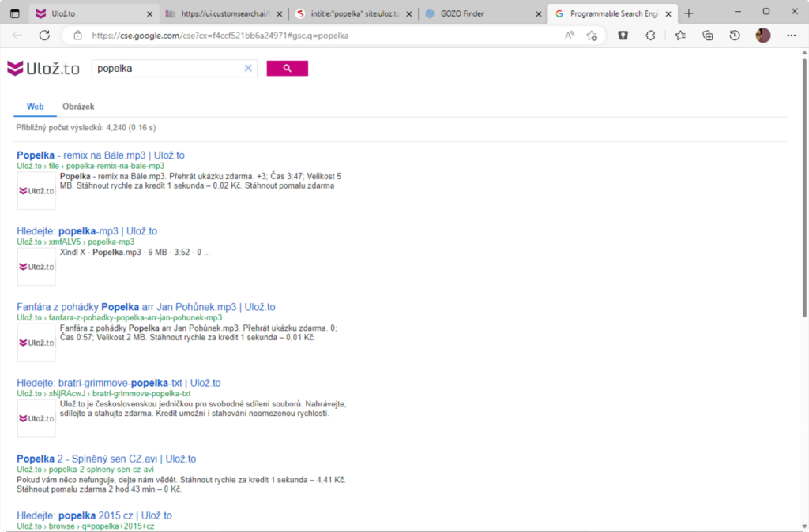
Task: Click thumbnail of Popelka remix result
Action: coord(36,191)
